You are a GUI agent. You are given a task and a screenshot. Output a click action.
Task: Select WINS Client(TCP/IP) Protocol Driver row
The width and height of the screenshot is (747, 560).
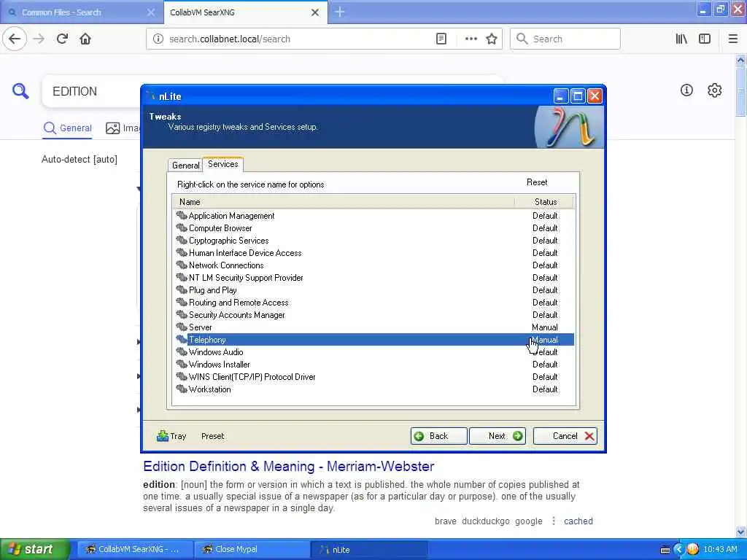pos(374,377)
